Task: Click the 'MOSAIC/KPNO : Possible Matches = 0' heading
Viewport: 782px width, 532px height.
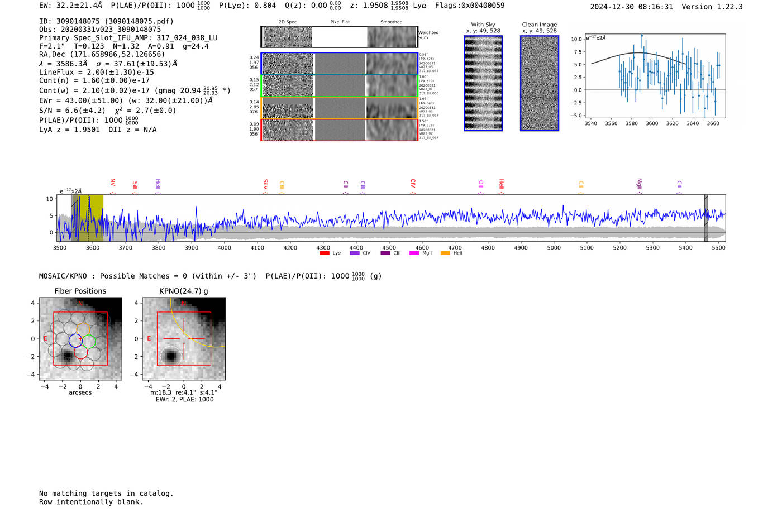Action: [211, 276]
